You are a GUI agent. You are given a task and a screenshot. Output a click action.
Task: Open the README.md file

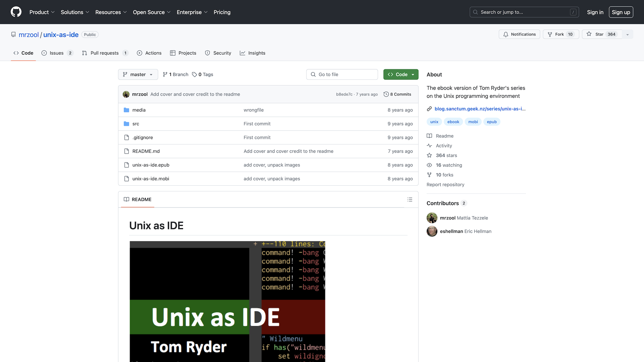[x=146, y=151]
